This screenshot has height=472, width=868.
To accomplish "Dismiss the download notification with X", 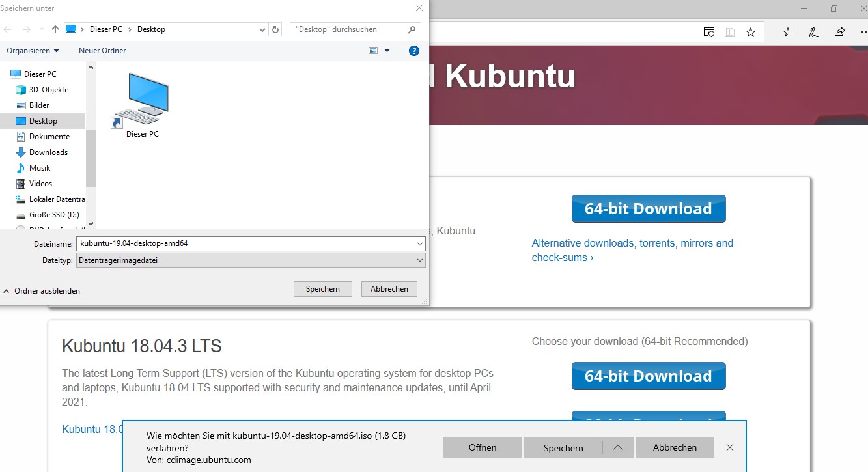I will pyautogui.click(x=730, y=447).
